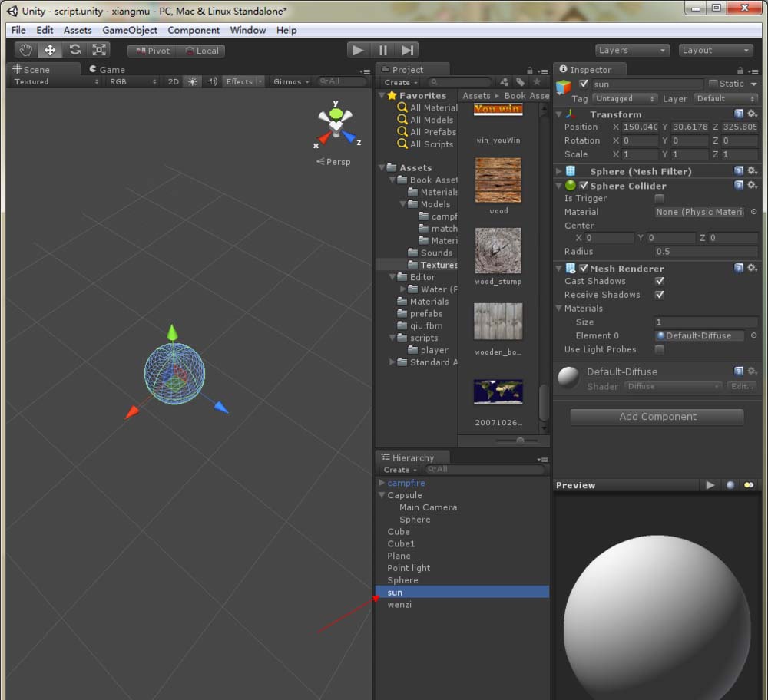768x700 pixels.
Task: Open the File menu
Action: 18,30
